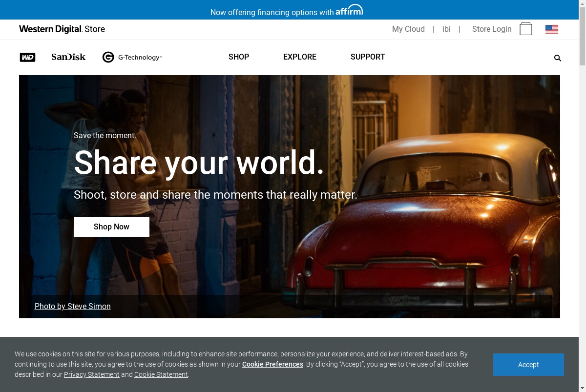586x392 pixels.
Task: Go to the Western Digital Store home logo
Action: pyautogui.click(x=62, y=29)
